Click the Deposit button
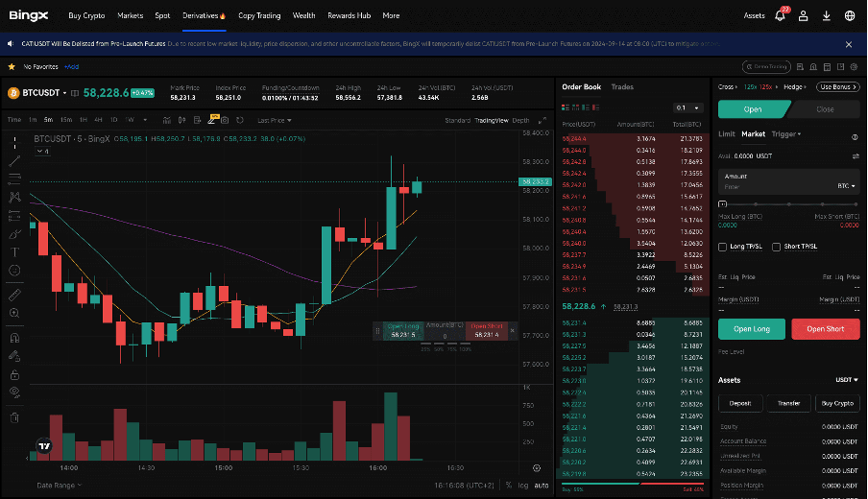Screen dimensions: 868x499 pos(740,403)
